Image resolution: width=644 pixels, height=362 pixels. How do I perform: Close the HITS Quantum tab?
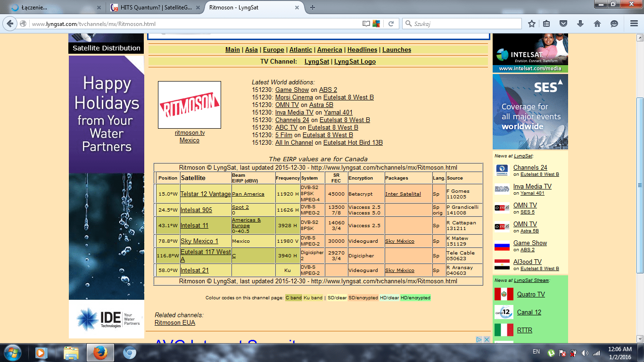197,8
